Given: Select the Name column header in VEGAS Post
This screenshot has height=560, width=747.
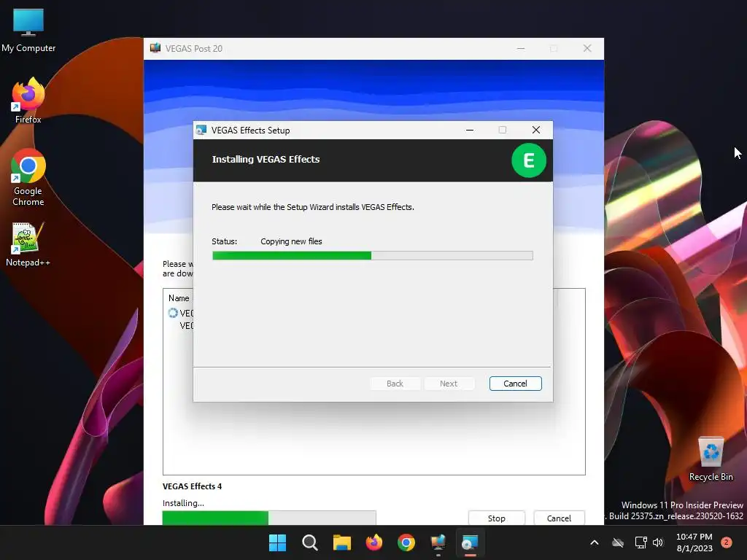Looking at the screenshot, I should tap(179, 298).
